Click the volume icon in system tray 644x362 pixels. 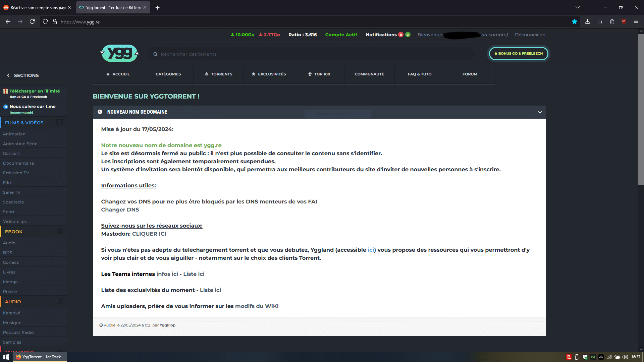[625, 357]
